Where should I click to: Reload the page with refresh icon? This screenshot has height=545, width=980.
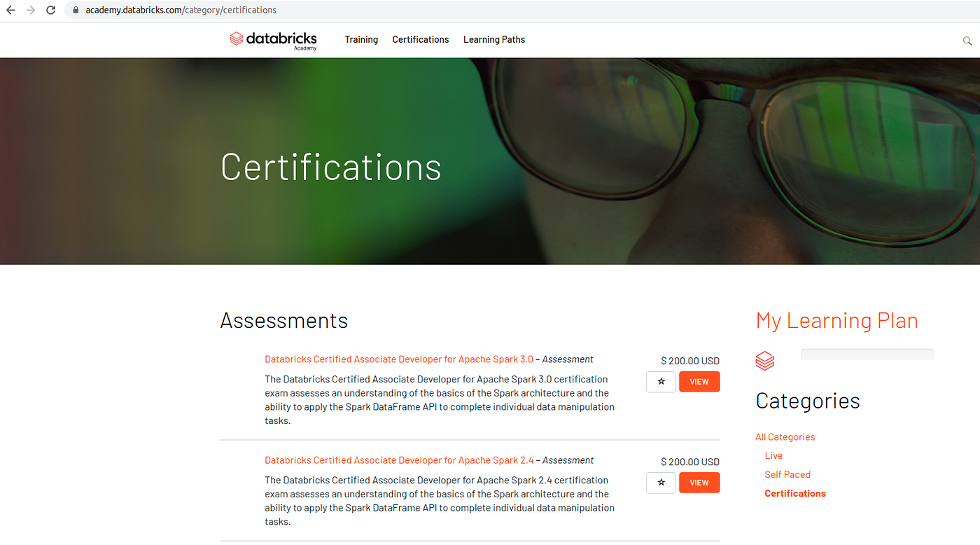[x=50, y=11]
